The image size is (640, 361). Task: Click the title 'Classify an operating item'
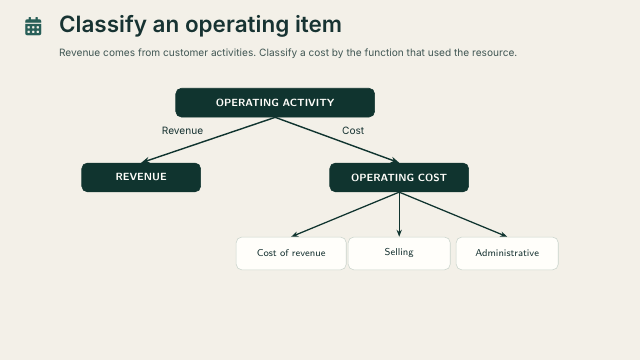[x=200, y=25]
